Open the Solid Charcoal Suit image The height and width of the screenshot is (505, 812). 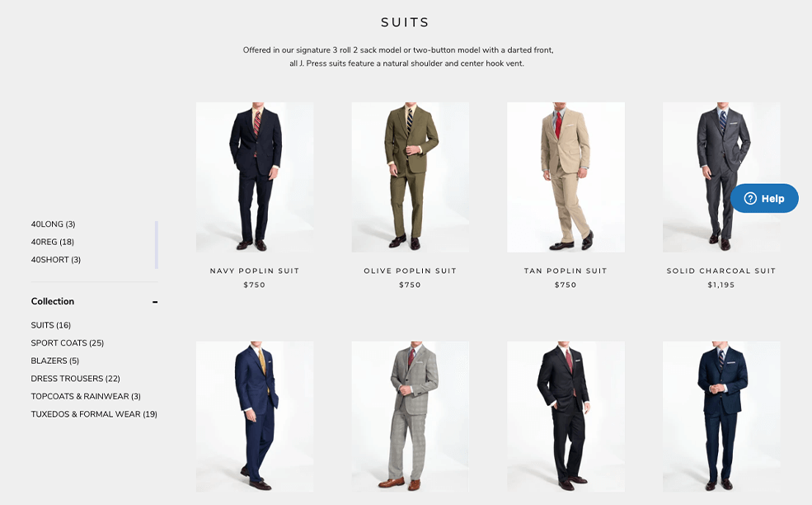pyautogui.click(x=721, y=177)
